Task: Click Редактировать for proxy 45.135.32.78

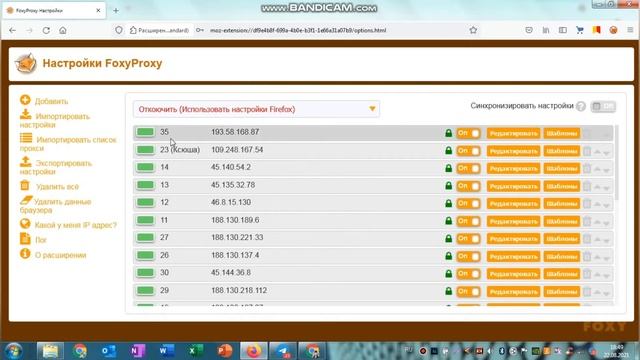Action: point(513,186)
